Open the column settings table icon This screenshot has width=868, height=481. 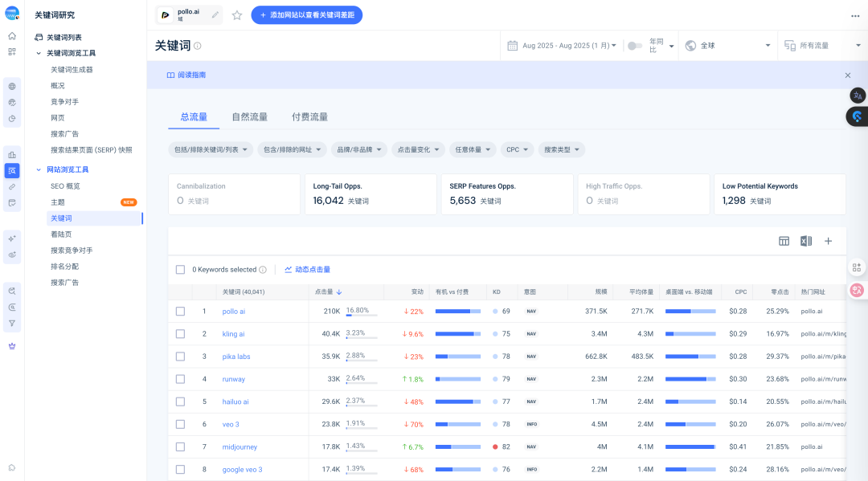(784, 241)
